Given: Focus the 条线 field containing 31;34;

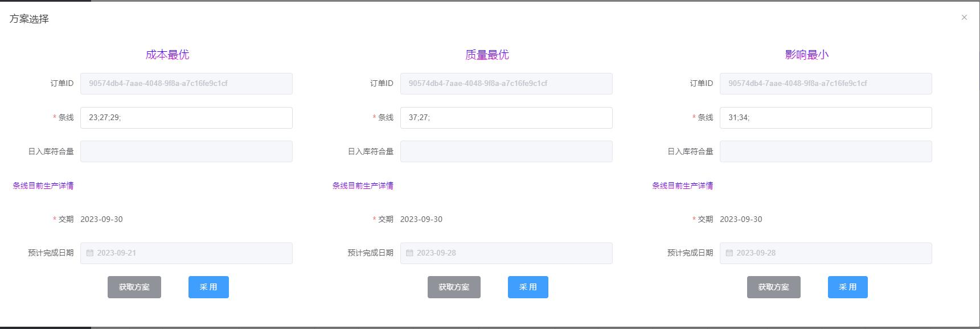Looking at the screenshot, I should 826,118.
